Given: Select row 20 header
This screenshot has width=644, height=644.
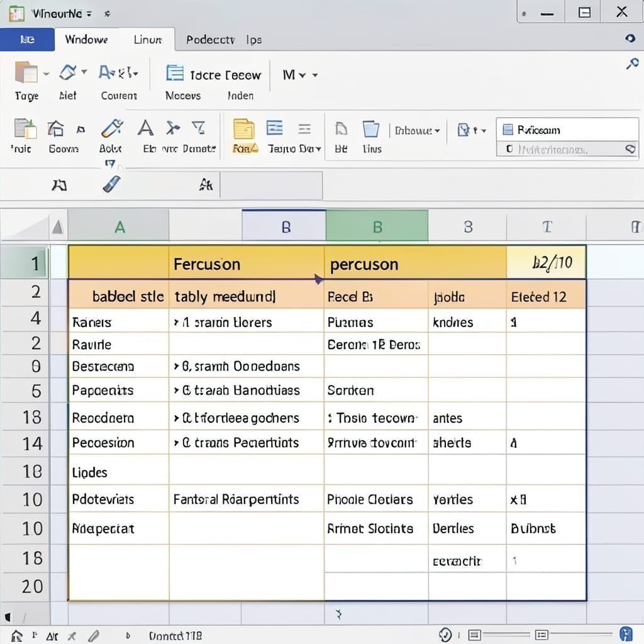Looking at the screenshot, I should click(x=25, y=587).
